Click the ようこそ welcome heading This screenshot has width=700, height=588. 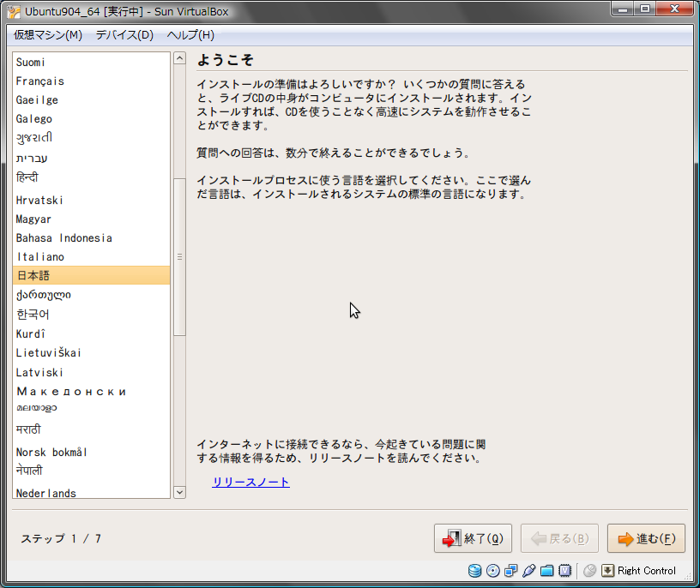(x=226, y=60)
